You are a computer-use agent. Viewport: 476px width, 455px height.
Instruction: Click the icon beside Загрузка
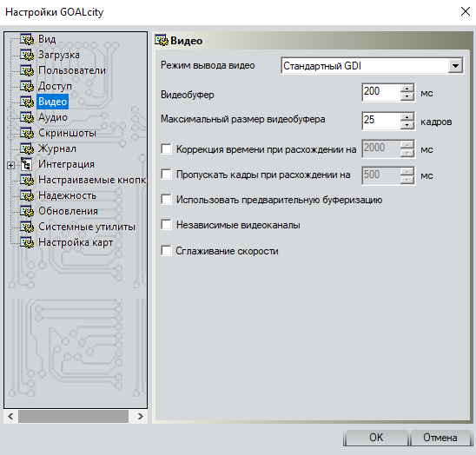27,55
